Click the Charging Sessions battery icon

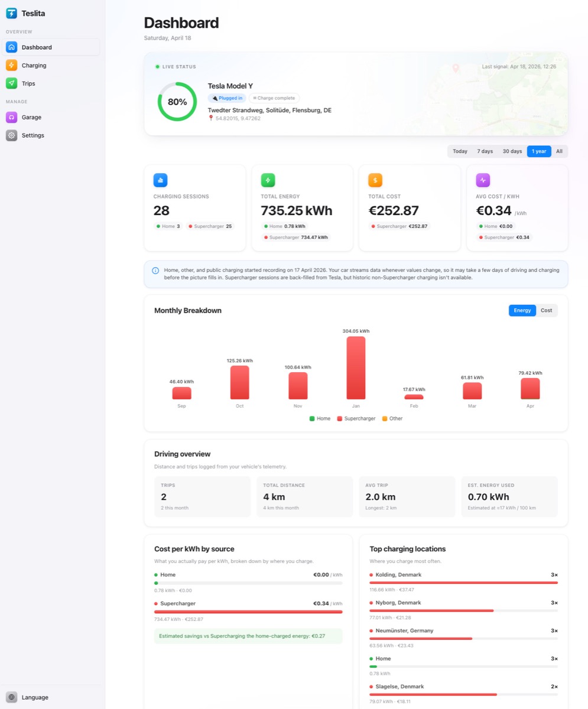coord(161,180)
